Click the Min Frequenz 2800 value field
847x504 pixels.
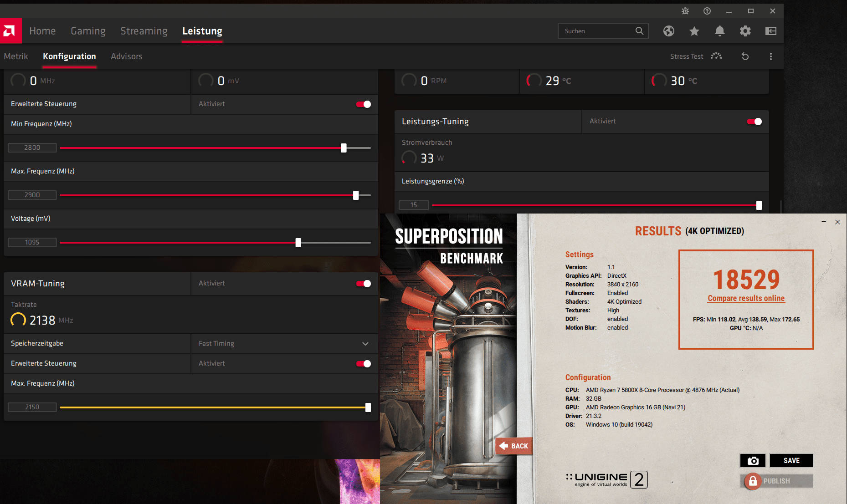point(32,148)
